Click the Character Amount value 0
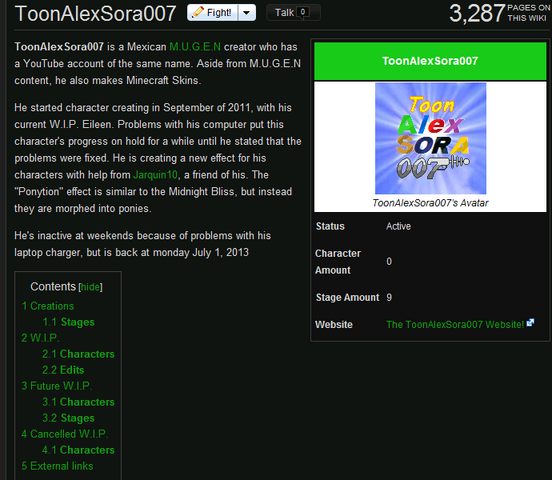 click(x=389, y=261)
